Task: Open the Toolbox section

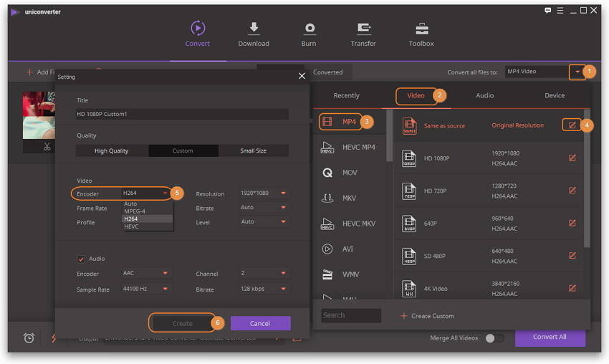Action: pos(421,34)
